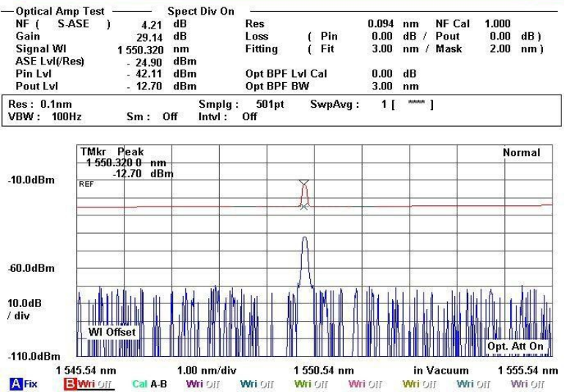Toggle the Opt. Att On indicator
This screenshot has width=565, height=392.
pyautogui.click(x=516, y=346)
